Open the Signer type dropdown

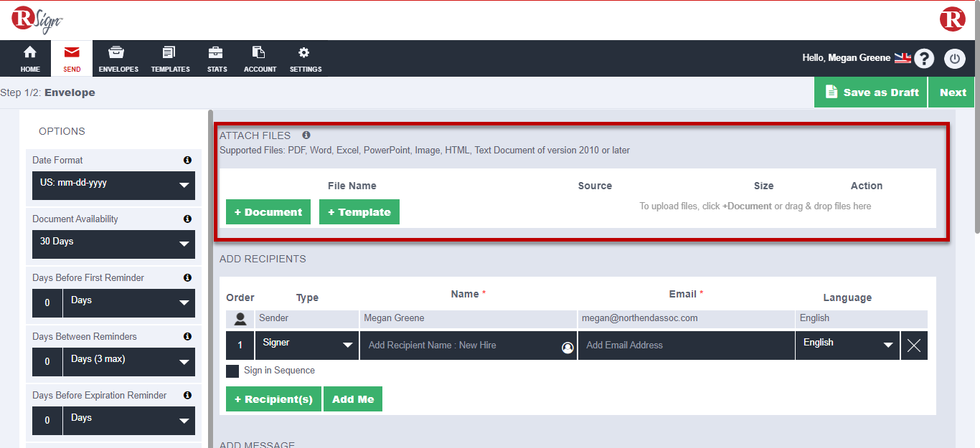(307, 345)
